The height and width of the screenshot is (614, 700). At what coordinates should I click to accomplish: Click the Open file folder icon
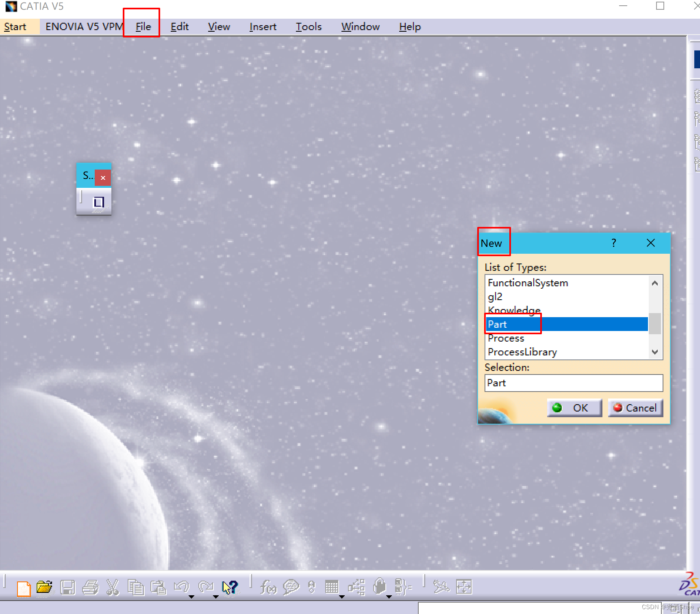(45, 587)
